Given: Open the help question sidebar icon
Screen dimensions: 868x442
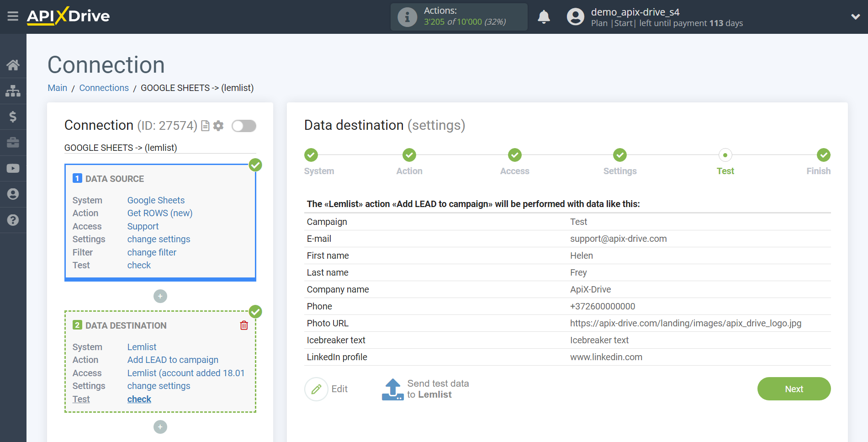Looking at the screenshot, I should point(13,220).
